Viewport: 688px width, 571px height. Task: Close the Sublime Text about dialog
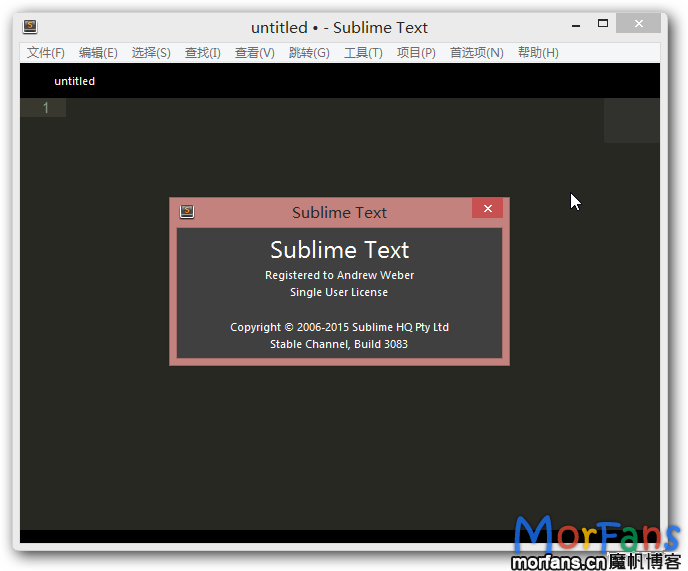coord(487,208)
